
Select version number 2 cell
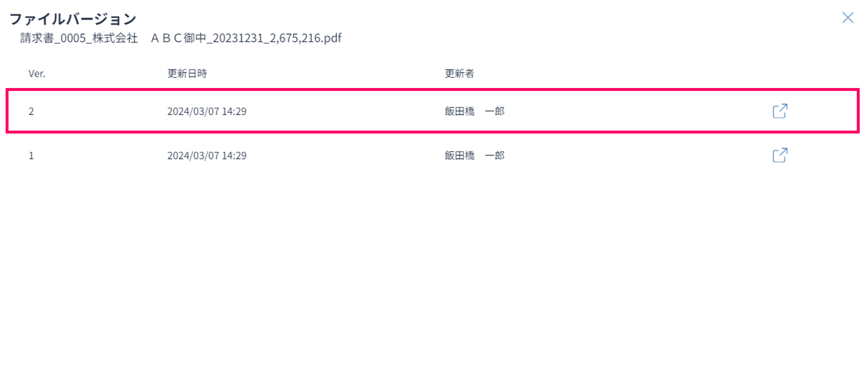31,111
